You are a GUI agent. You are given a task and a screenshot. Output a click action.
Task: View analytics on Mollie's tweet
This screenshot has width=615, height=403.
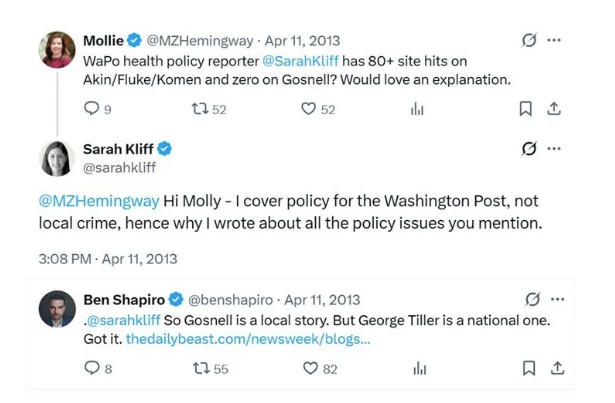tap(417, 109)
